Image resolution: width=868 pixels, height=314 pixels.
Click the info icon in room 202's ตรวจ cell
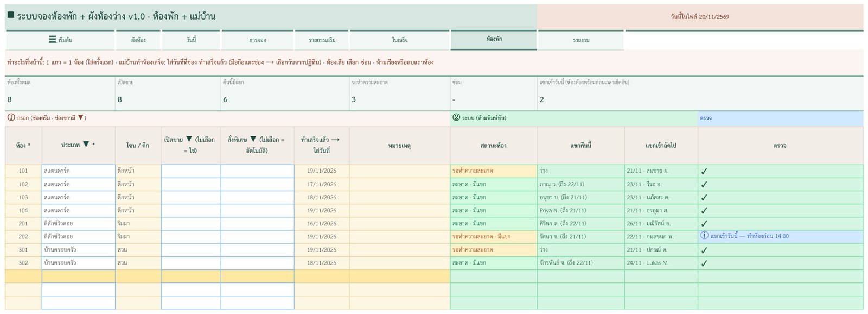704,236
